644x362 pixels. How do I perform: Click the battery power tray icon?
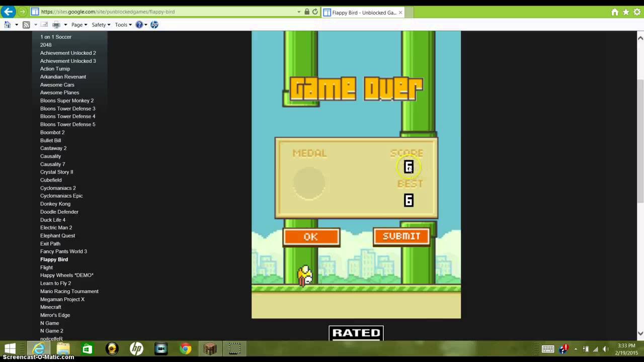pos(586,349)
